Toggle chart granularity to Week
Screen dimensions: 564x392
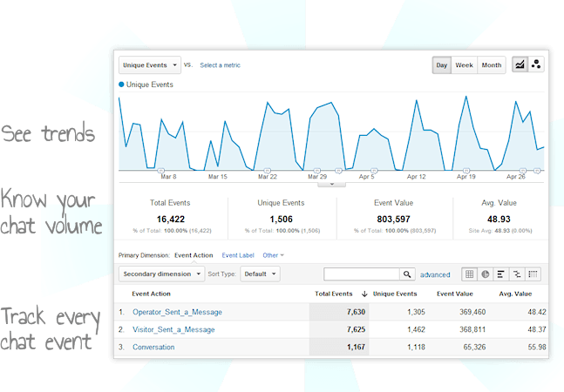[465, 65]
